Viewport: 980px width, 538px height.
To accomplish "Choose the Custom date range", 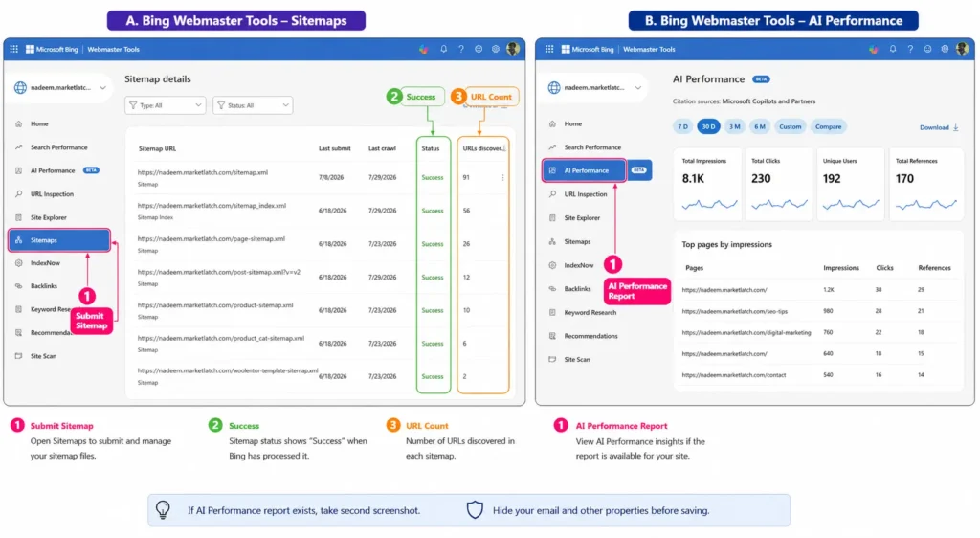I will click(790, 126).
